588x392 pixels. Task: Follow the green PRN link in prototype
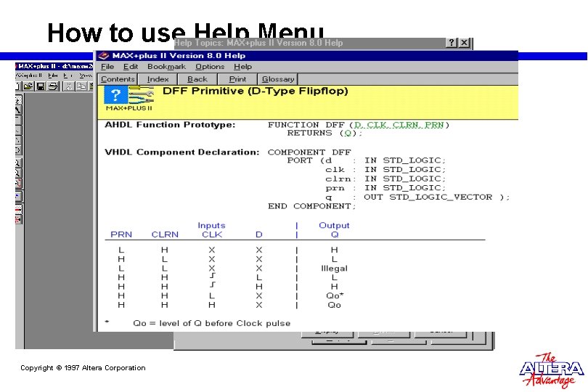pyautogui.click(x=434, y=125)
